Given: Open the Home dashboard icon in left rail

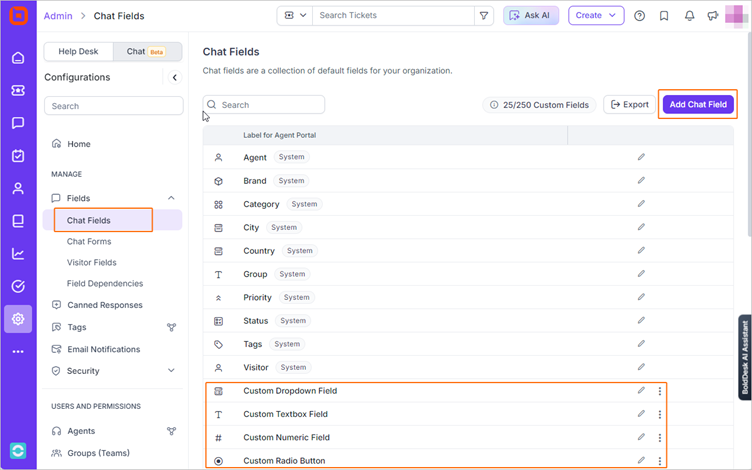Looking at the screenshot, I should [x=18, y=58].
